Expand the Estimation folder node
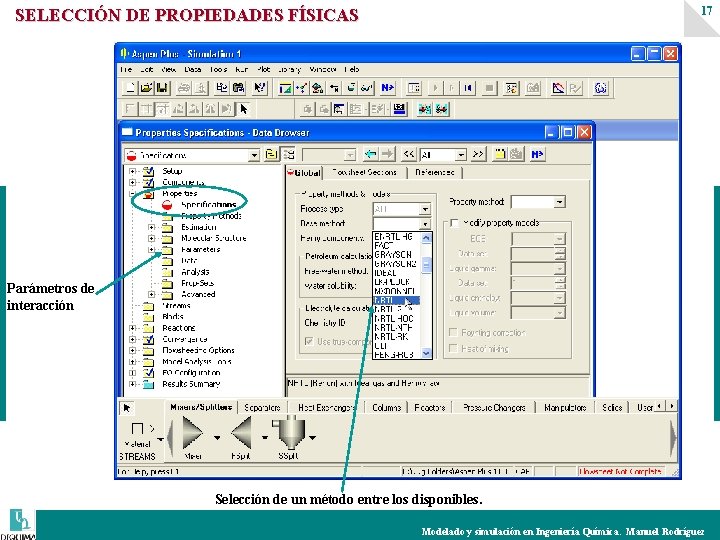The height and width of the screenshot is (540, 720). click(x=152, y=227)
